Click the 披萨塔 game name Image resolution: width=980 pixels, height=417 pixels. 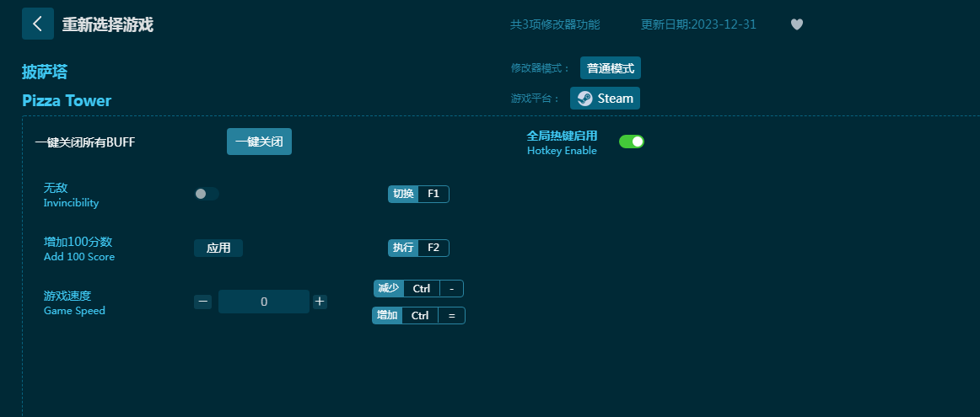(x=45, y=72)
